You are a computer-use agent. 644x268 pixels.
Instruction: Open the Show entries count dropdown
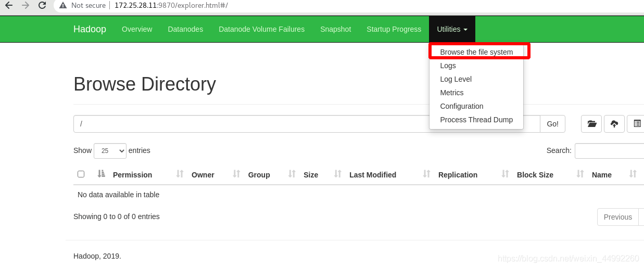click(110, 150)
